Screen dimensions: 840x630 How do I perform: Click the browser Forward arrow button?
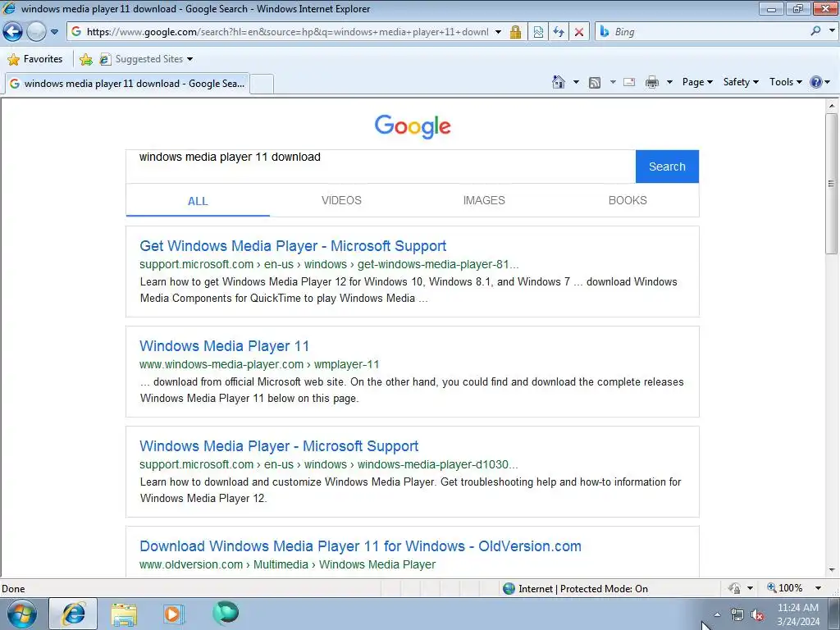click(x=36, y=32)
